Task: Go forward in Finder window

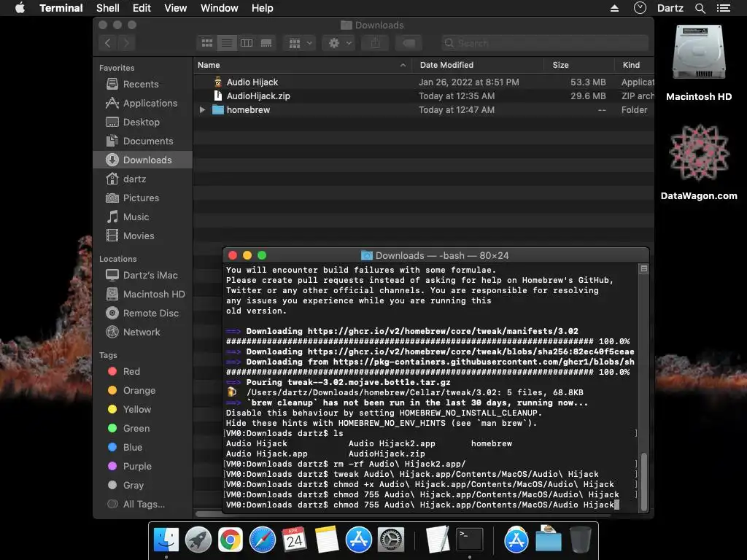Action: click(x=126, y=43)
